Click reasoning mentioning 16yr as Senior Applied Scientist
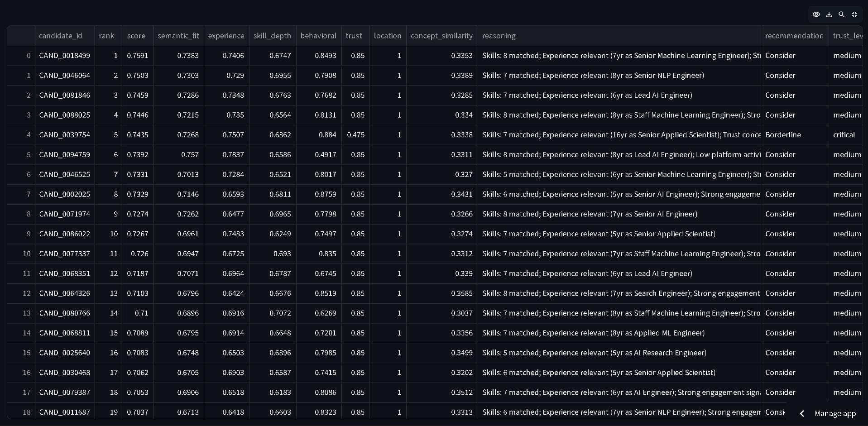868x426 pixels. point(619,135)
